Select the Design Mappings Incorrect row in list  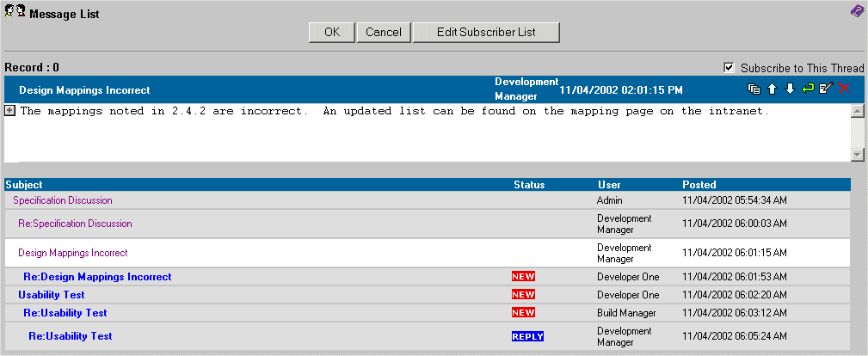click(73, 253)
